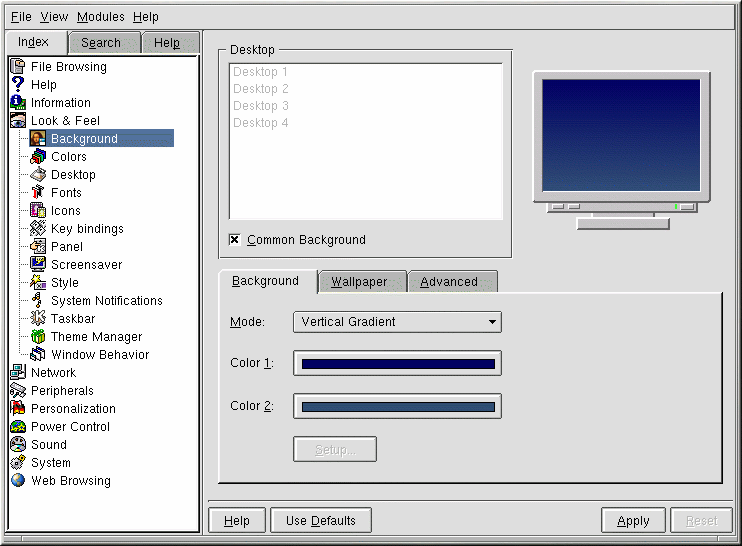Click the Use Defaults button
Viewport: 742px width, 546px height.
pos(320,521)
